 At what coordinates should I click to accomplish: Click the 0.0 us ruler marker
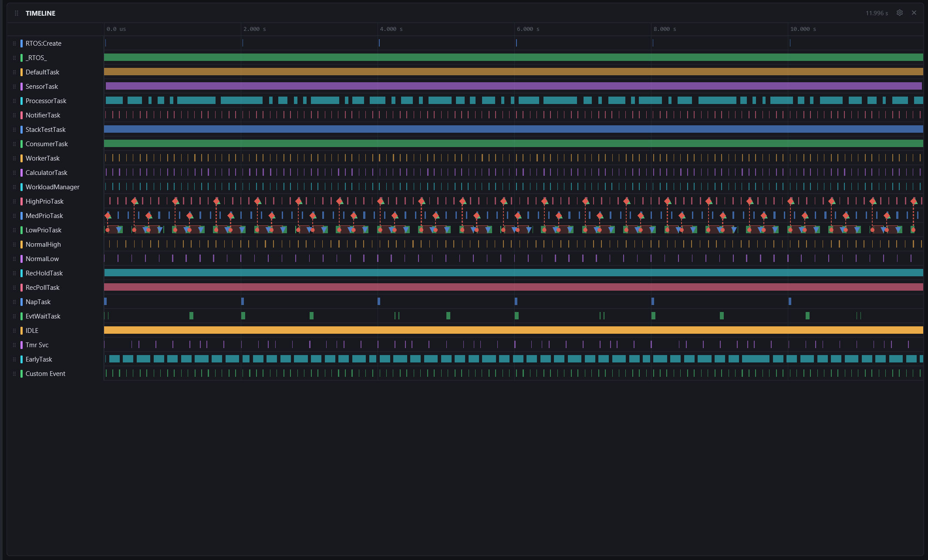click(x=116, y=29)
